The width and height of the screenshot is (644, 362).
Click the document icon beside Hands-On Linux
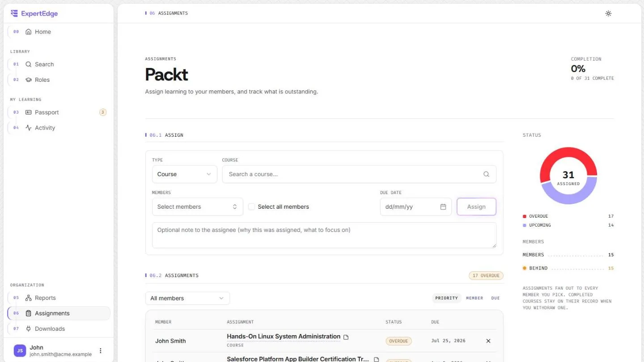point(346,337)
